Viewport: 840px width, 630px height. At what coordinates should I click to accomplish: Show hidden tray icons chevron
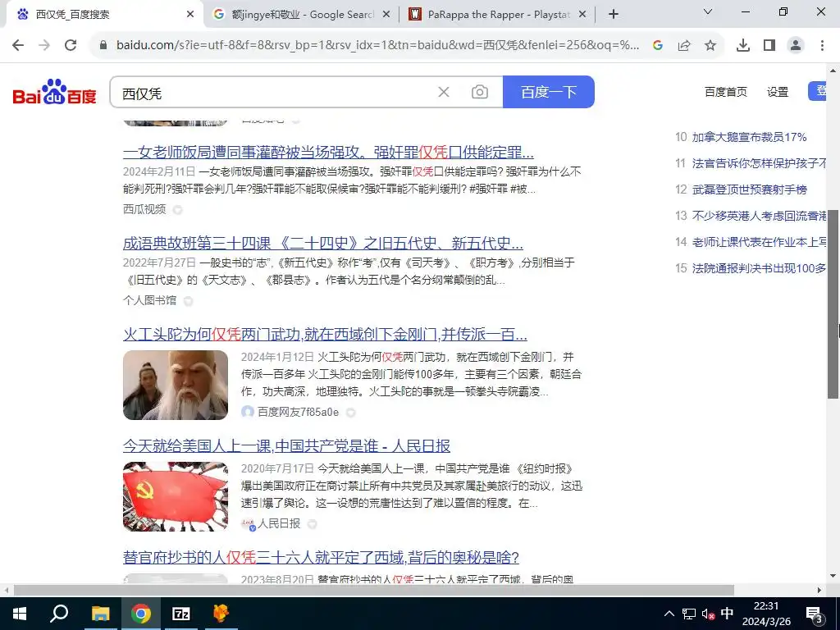[669, 614]
